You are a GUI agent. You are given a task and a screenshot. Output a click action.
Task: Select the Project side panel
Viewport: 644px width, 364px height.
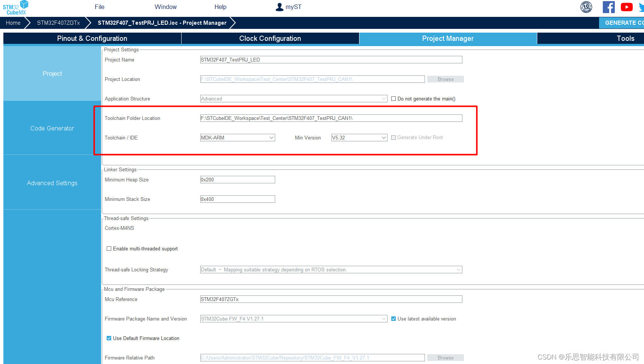point(52,73)
